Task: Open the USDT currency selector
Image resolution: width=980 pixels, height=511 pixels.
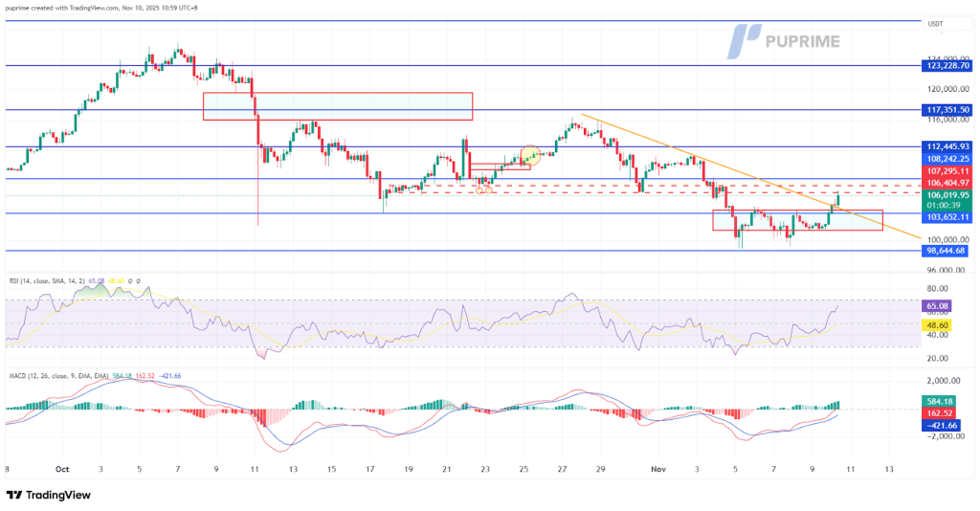Action: click(x=935, y=24)
